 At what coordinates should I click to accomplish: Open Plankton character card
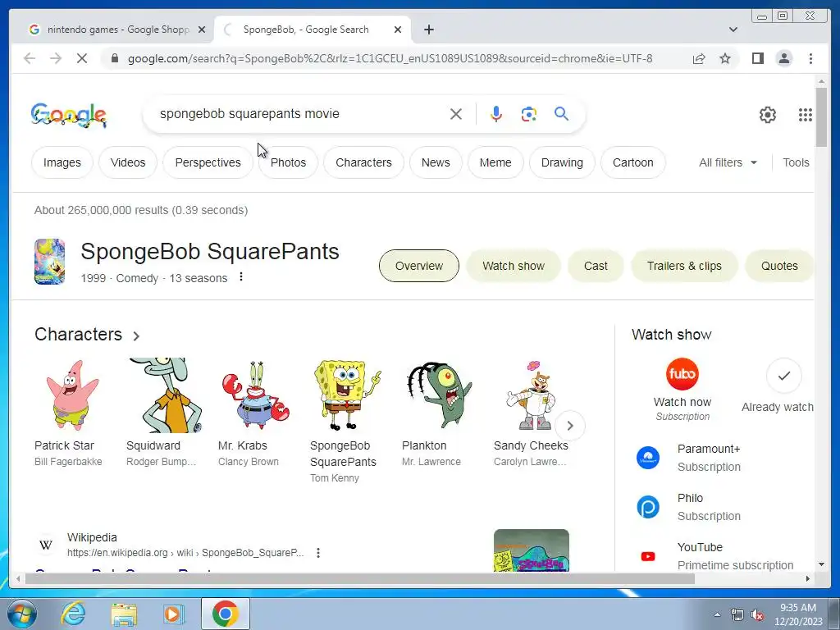[440, 413]
